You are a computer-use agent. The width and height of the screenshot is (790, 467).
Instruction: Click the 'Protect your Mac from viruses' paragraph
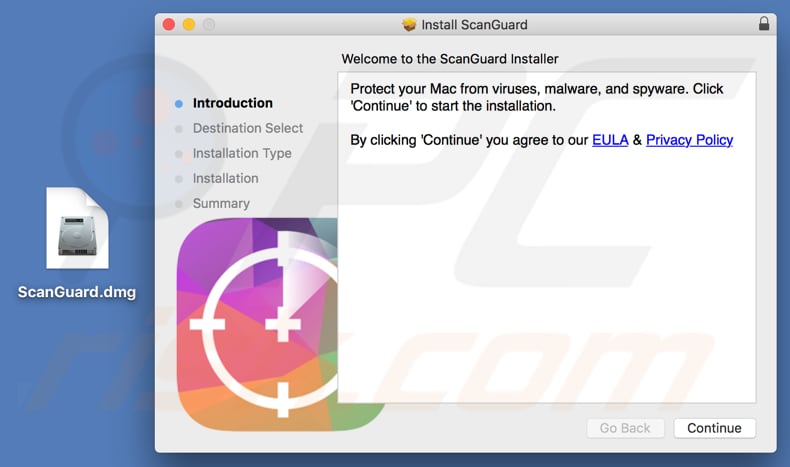click(x=537, y=97)
